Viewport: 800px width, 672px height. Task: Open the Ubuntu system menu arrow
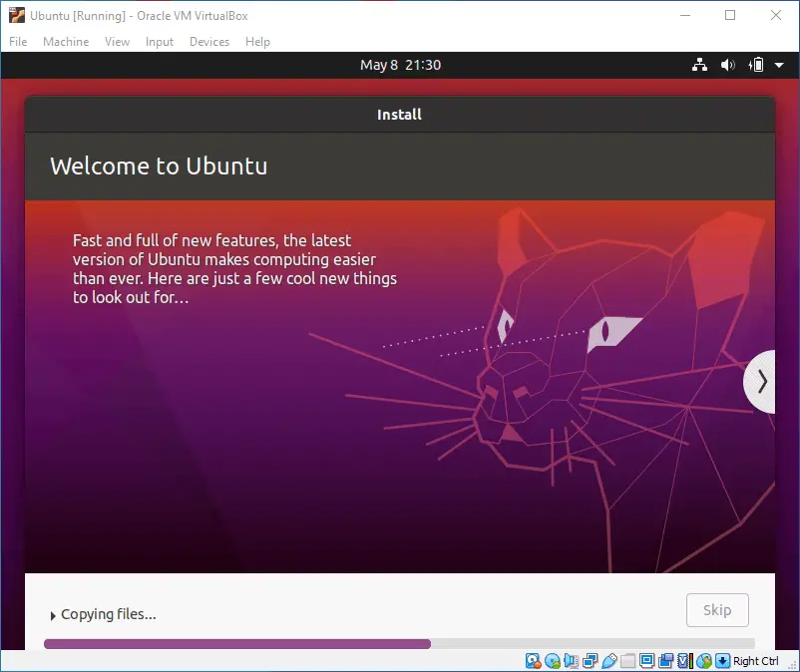(779, 65)
